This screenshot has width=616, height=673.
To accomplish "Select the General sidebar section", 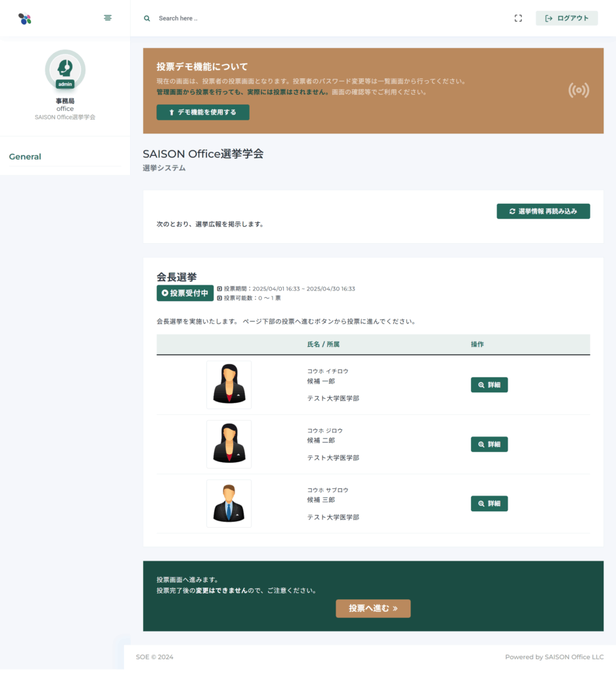I will coord(25,156).
